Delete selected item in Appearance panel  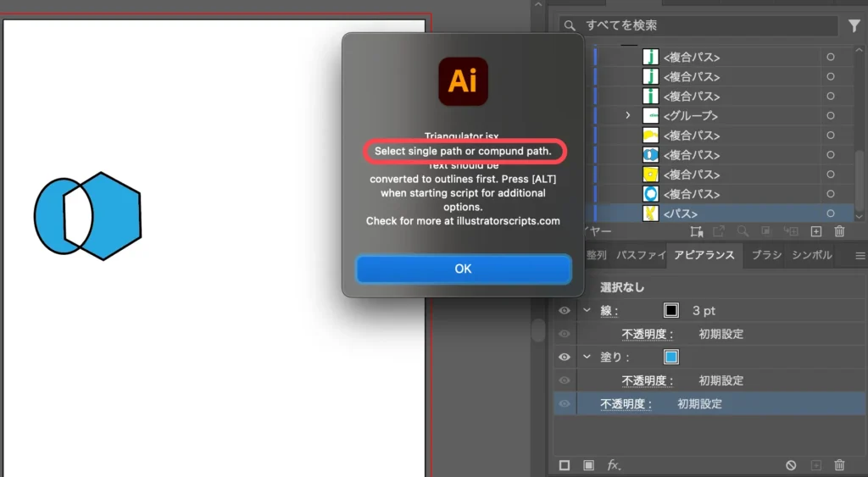[x=839, y=465]
